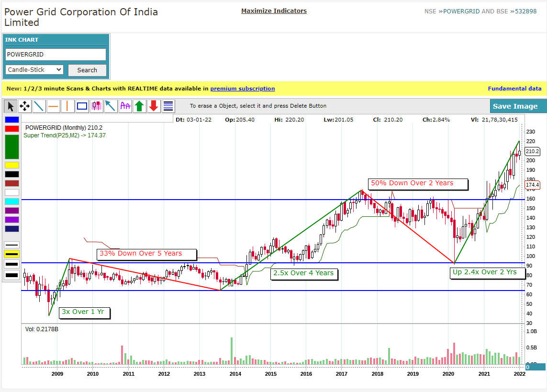Click the 'Vl: 21,78,30,415' volume value
The height and width of the screenshot is (392, 547).
pyautogui.click(x=494, y=120)
